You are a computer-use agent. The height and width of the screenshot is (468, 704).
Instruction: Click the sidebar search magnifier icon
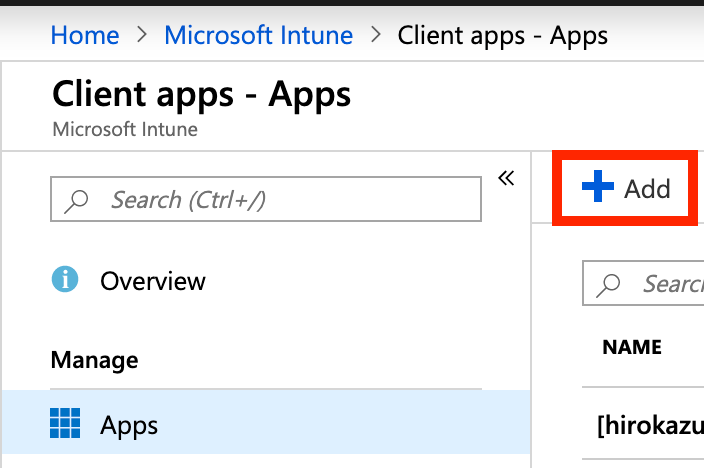click(76, 201)
